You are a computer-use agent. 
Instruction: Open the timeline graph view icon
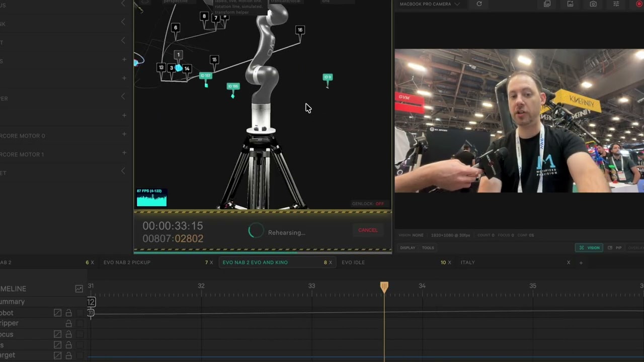79,289
